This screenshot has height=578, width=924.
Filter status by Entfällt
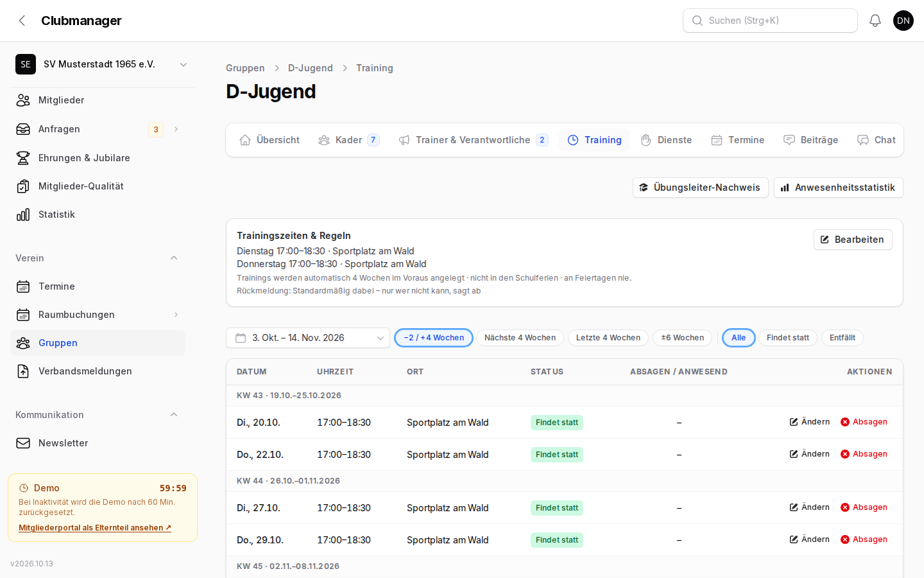pos(843,338)
